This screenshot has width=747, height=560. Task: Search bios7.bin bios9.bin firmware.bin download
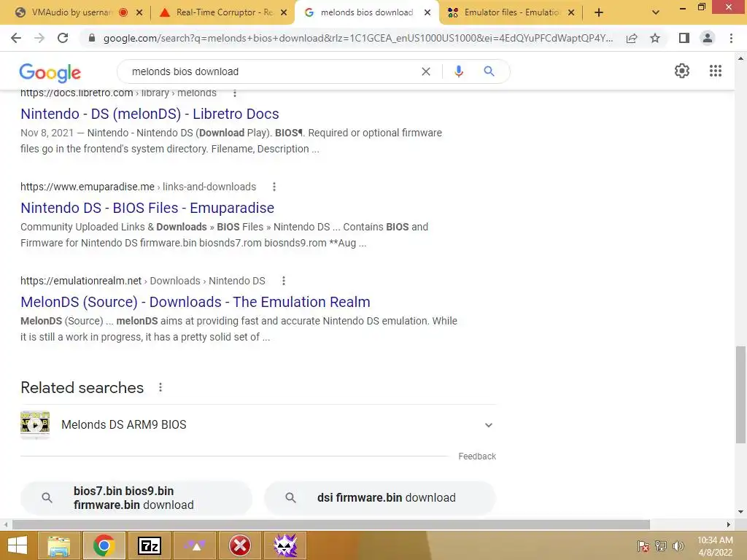[x=136, y=497]
